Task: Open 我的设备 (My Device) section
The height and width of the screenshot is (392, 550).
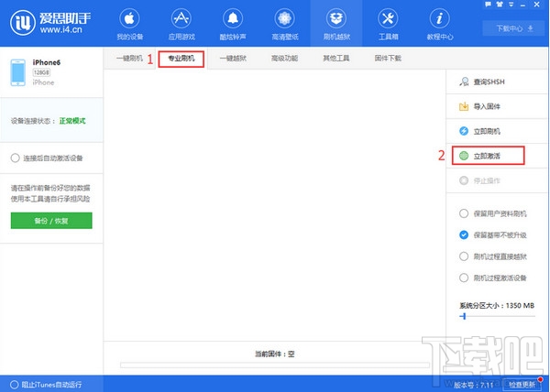Action: click(129, 25)
